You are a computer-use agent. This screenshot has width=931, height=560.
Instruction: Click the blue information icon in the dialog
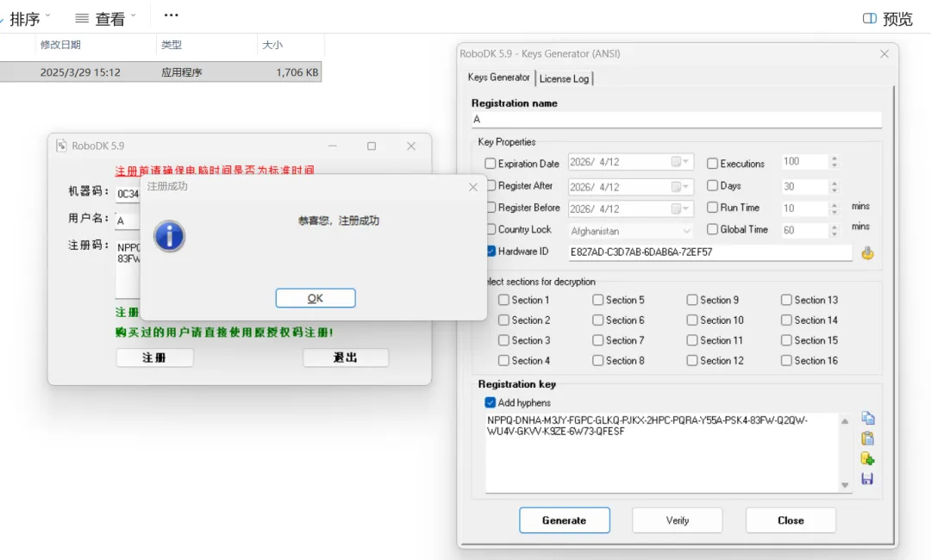tap(169, 236)
